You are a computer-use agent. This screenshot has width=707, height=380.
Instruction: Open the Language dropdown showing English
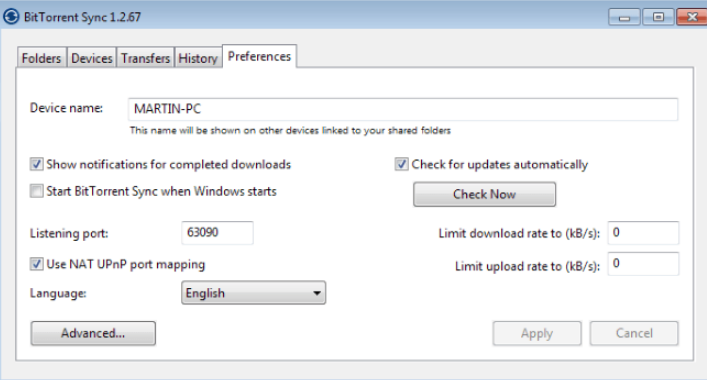click(x=253, y=293)
